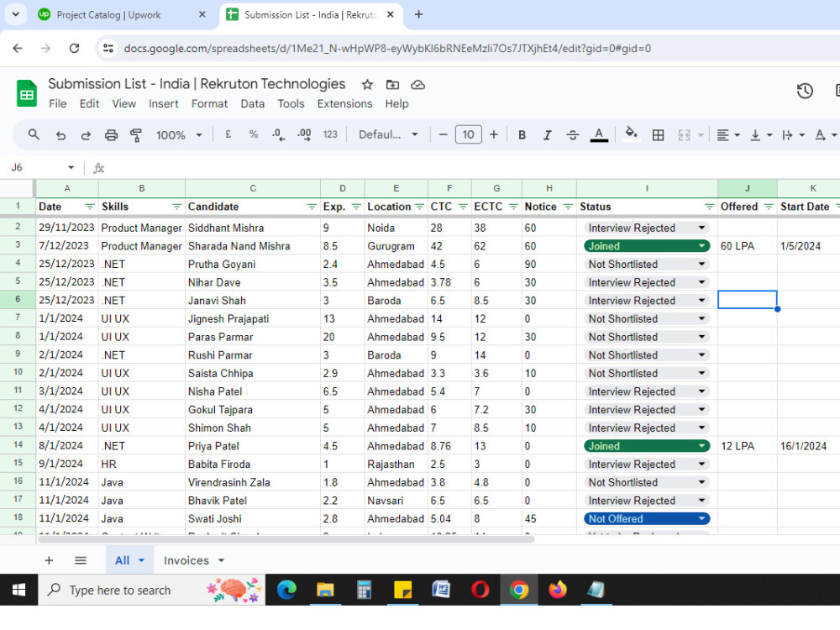Image resolution: width=840 pixels, height=630 pixels.
Task: Increase decimal places icon
Action: pyautogui.click(x=304, y=135)
